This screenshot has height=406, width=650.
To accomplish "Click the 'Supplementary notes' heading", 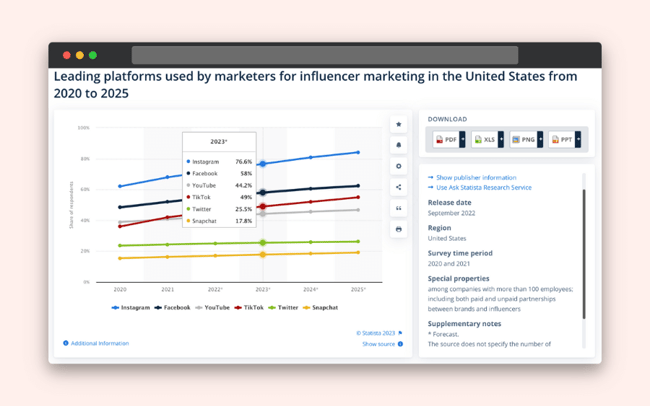I will point(464,323).
